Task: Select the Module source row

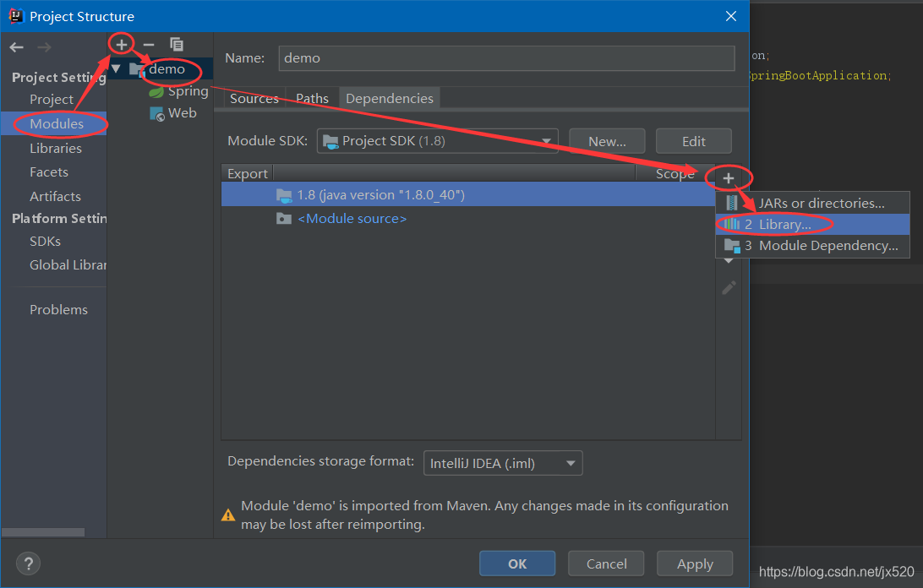Action: (x=468, y=219)
